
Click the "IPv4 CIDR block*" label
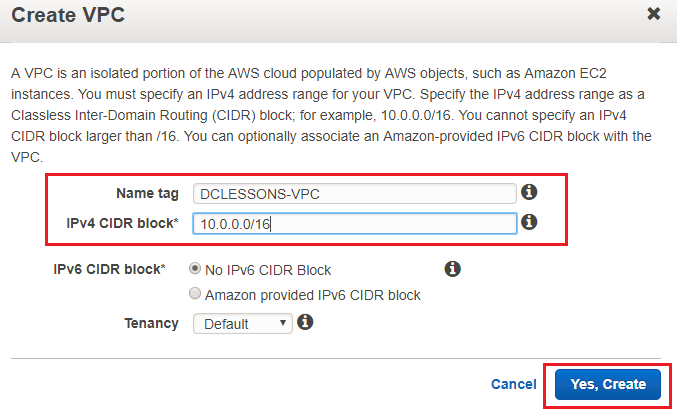click(x=122, y=223)
